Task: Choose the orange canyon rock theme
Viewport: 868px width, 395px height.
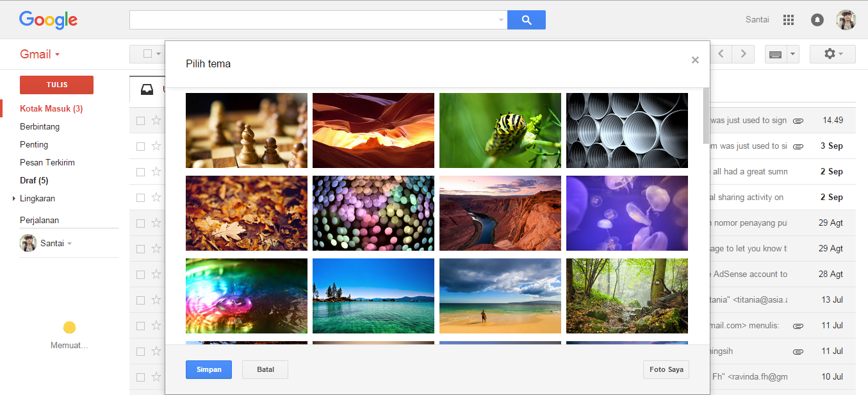Action: tap(373, 130)
